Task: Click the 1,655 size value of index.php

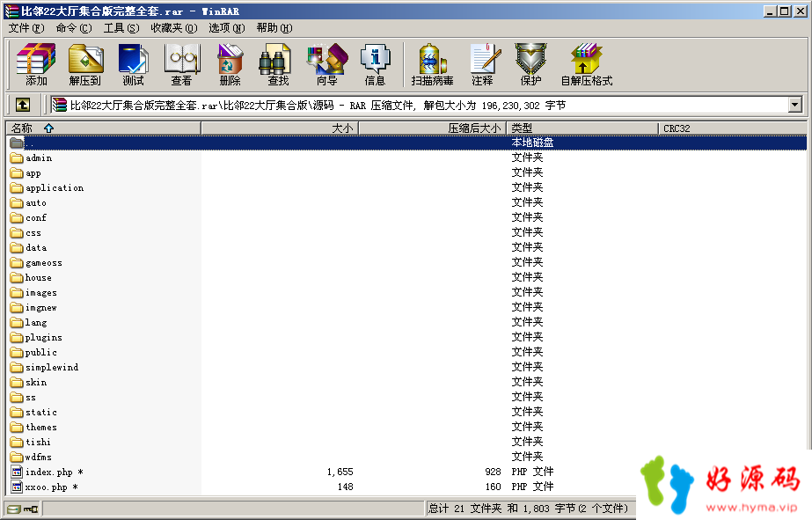Action: click(340, 472)
